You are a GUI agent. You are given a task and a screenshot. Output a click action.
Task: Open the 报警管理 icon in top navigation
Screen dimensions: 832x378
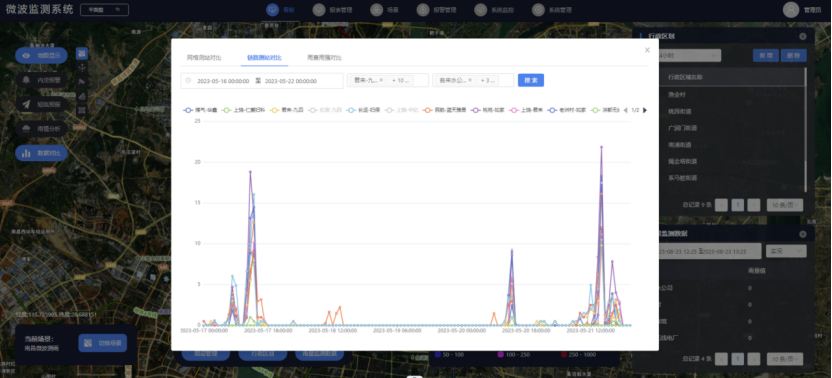[x=423, y=10]
